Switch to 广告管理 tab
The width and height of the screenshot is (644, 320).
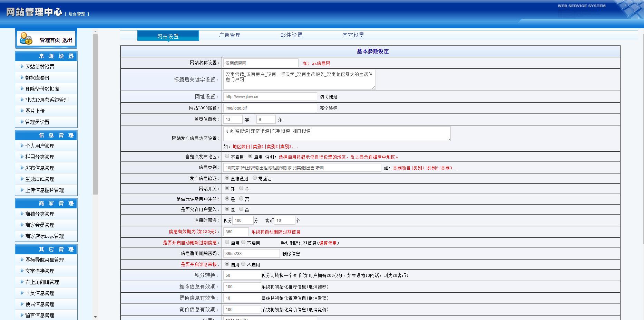point(230,35)
